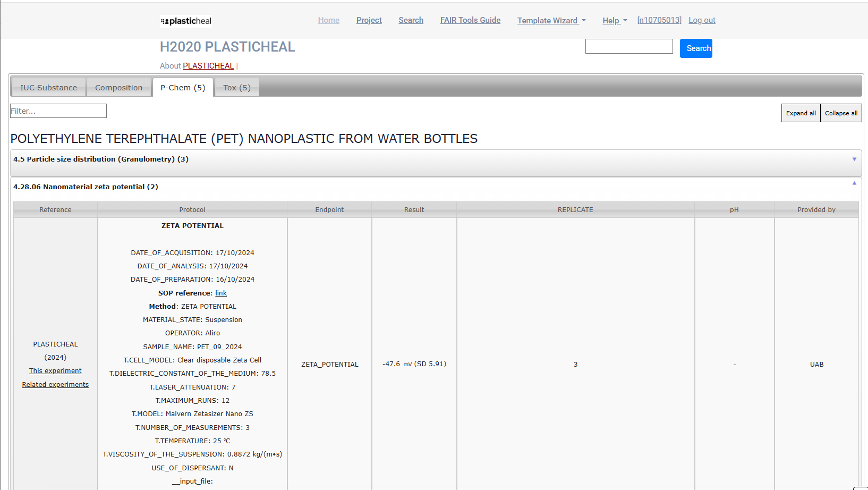
Task: Open the Tox (5) tab
Action: pyautogui.click(x=237, y=88)
